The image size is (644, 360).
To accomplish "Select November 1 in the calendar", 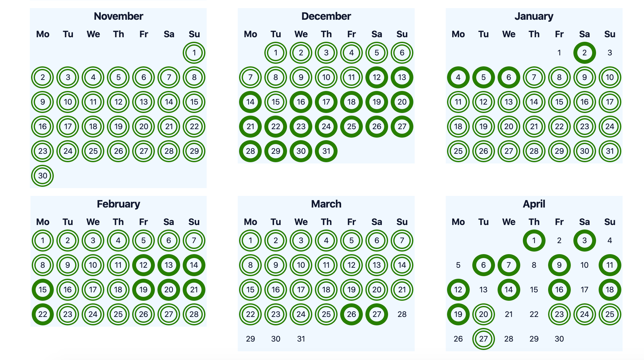I will [x=194, y=53].
